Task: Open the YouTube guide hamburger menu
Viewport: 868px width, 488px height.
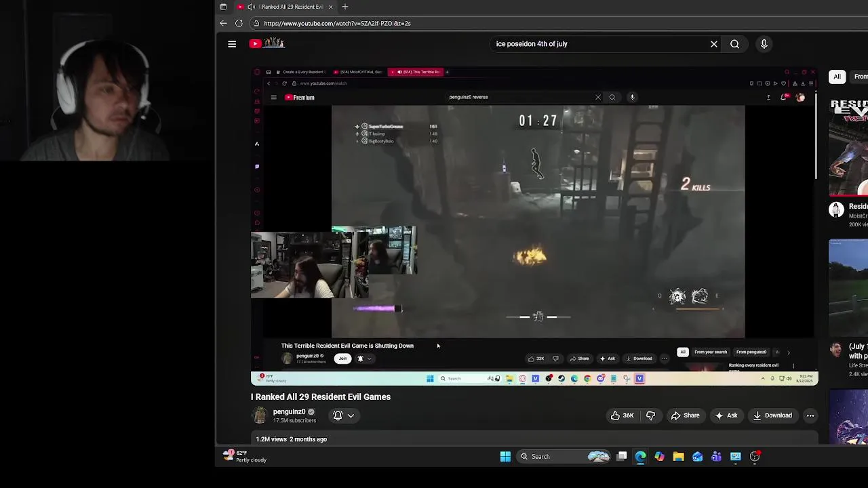Action: (232, 44)
